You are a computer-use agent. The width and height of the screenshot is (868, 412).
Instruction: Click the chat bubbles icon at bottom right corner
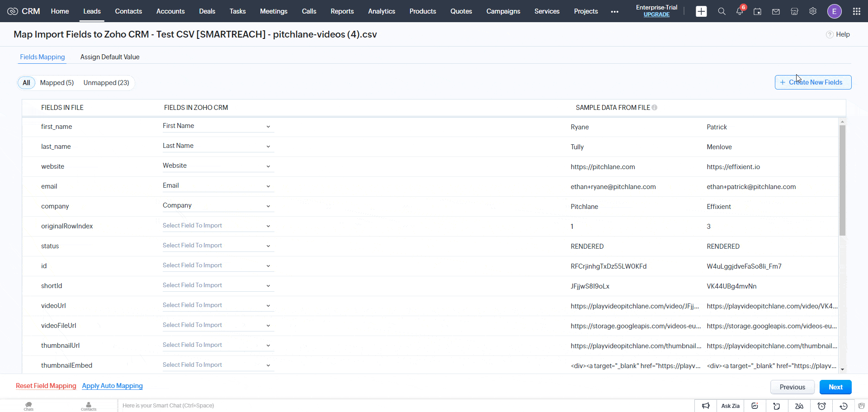click(861, 406)
